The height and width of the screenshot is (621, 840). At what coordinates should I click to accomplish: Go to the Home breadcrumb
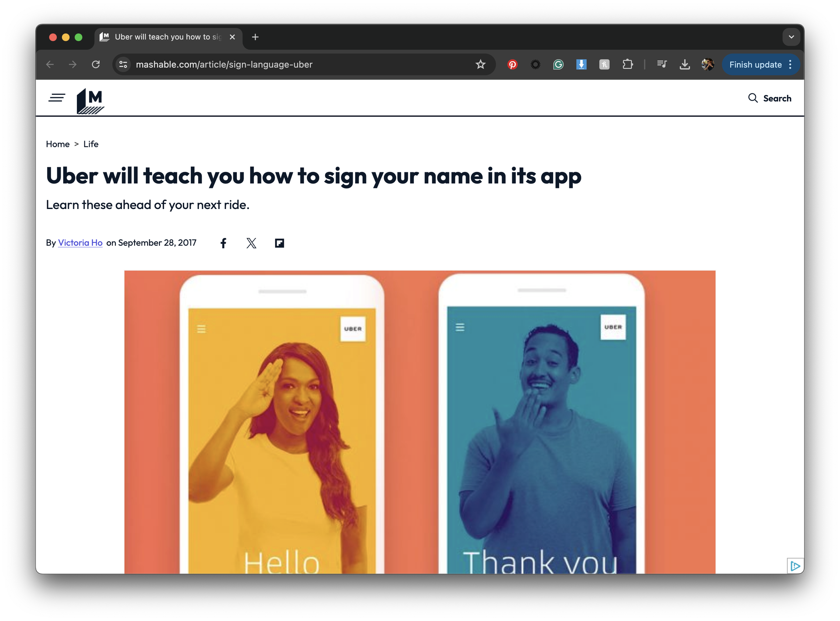click(57, 144)
